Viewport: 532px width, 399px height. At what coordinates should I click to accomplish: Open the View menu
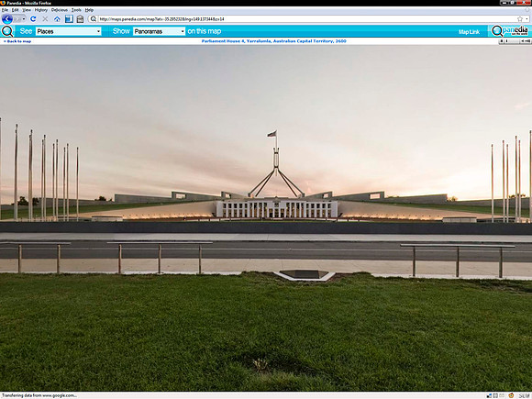pyautogui.click(x=27, y=10)
